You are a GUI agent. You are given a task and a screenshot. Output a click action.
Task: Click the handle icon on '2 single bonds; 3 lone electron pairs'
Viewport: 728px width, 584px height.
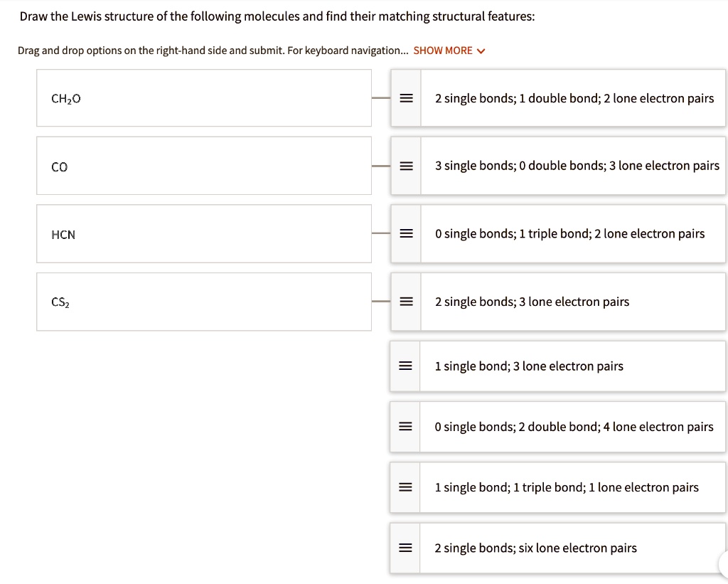coord(405,301)
